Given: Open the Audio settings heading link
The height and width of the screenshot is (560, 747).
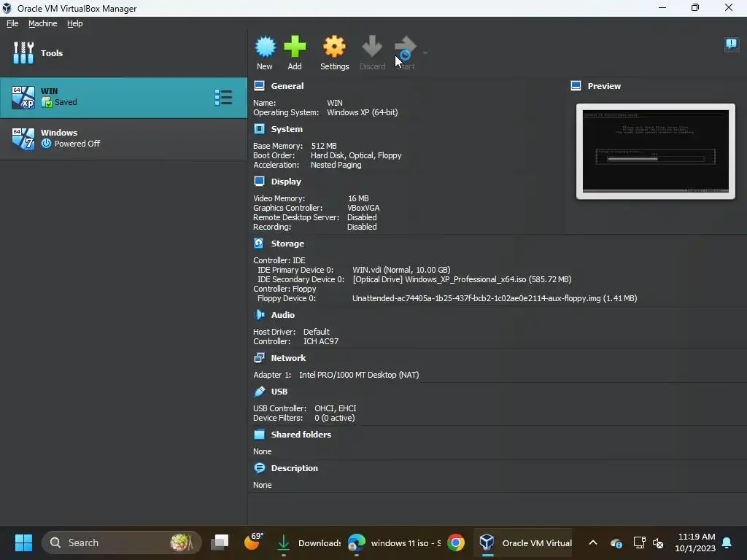Looking at the screenshot, I should [282, 315].
